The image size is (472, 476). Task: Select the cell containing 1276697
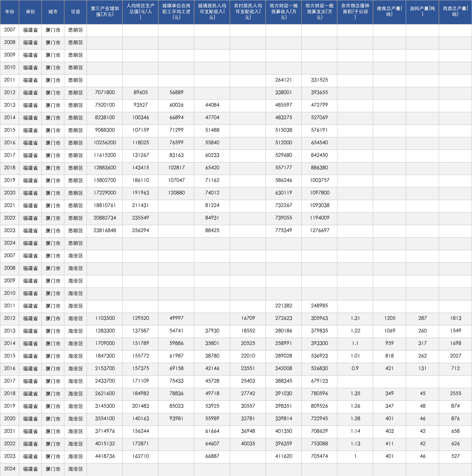coord(319,231)
